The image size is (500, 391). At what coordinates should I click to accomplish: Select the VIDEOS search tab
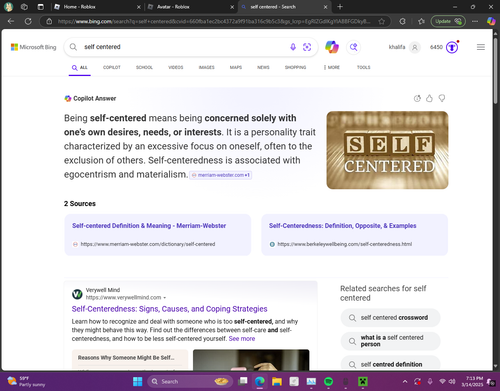tap(176, 67)
